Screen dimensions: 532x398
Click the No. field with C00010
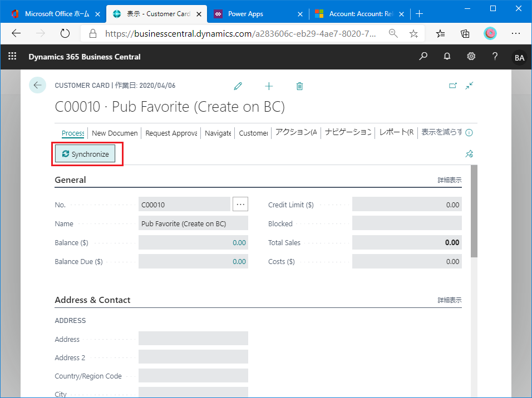(184, 204)
